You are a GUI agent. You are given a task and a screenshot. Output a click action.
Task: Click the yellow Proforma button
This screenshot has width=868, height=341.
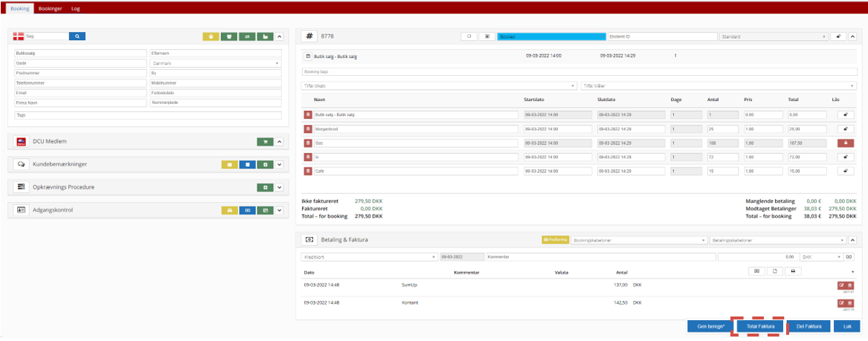(555, 240)
